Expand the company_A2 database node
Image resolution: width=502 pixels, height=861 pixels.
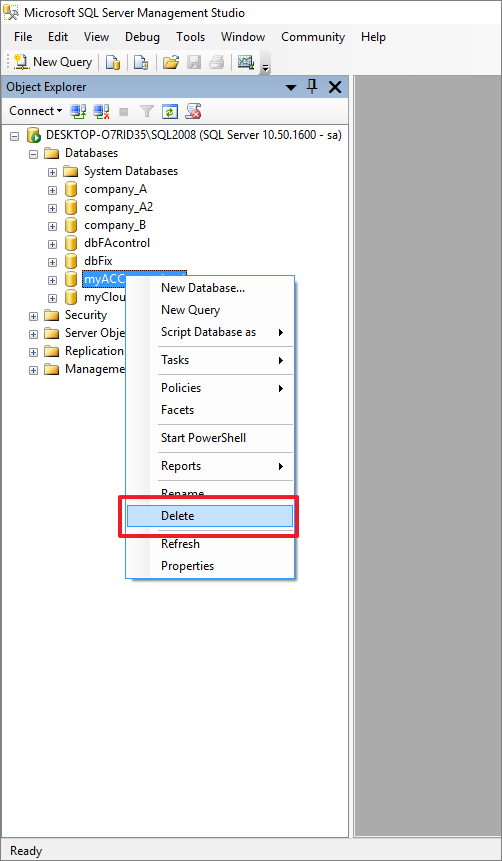(x=52, y=208)
